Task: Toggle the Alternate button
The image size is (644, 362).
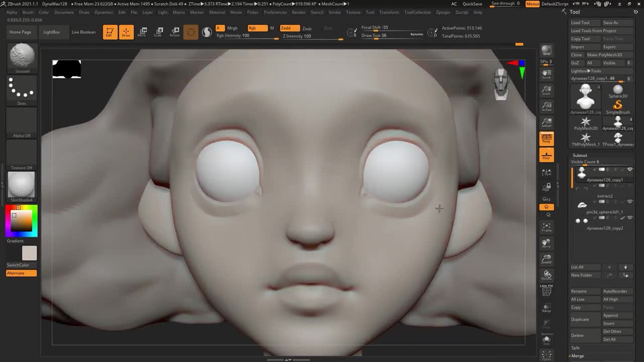Action: tap(21, 273)
